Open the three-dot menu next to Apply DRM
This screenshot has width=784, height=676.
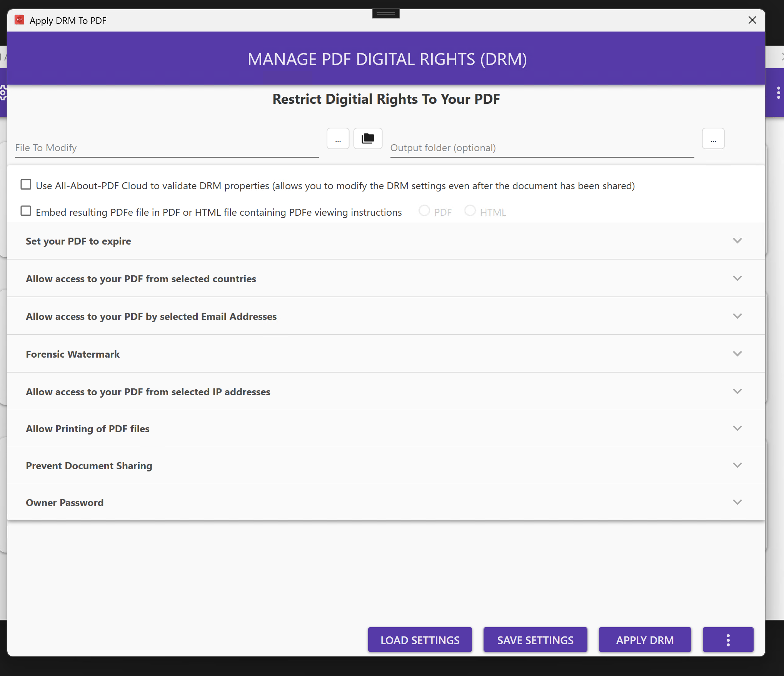[727, 640]
